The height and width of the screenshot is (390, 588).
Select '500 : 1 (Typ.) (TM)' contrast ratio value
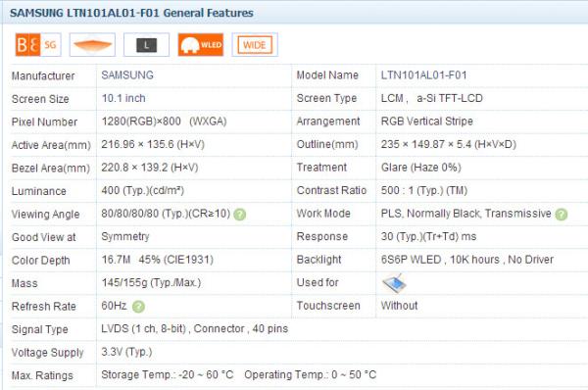pyautogui.click(x=424, y=190)
